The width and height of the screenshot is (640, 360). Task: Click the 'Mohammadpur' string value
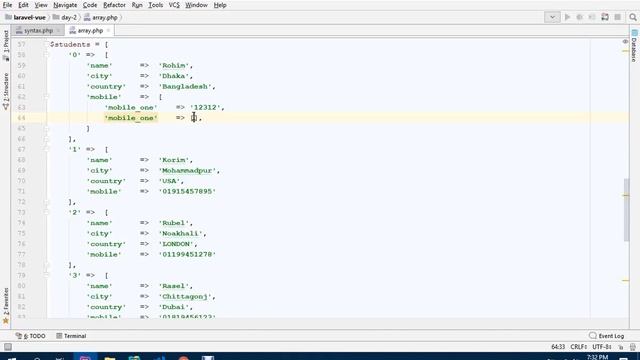(187, 171)
